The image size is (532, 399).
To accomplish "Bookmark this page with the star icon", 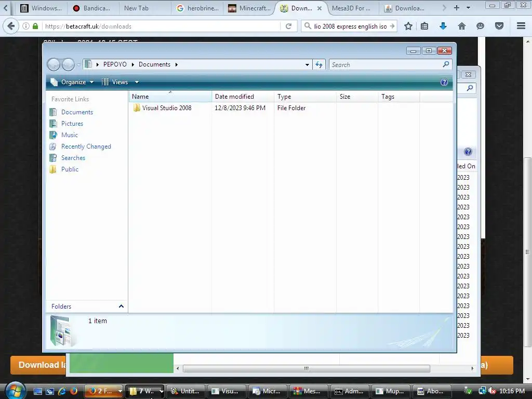I will (408, 26).
